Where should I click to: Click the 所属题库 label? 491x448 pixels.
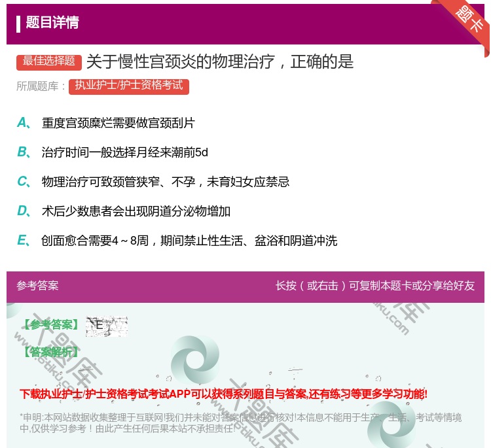point(41,86)
